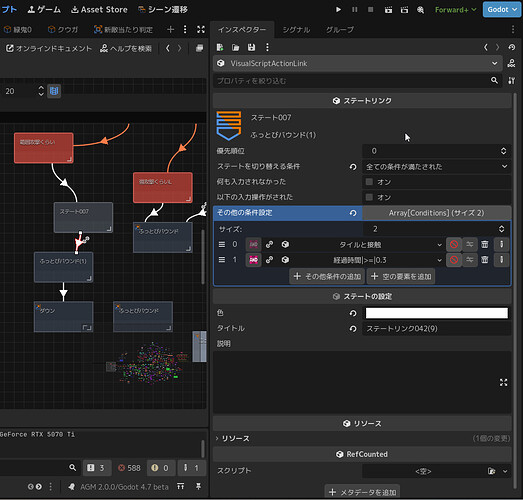523x500 pixels.
Task: Open documentation icon beside VisualScriptActionLink
Action: tap(511, 63)
